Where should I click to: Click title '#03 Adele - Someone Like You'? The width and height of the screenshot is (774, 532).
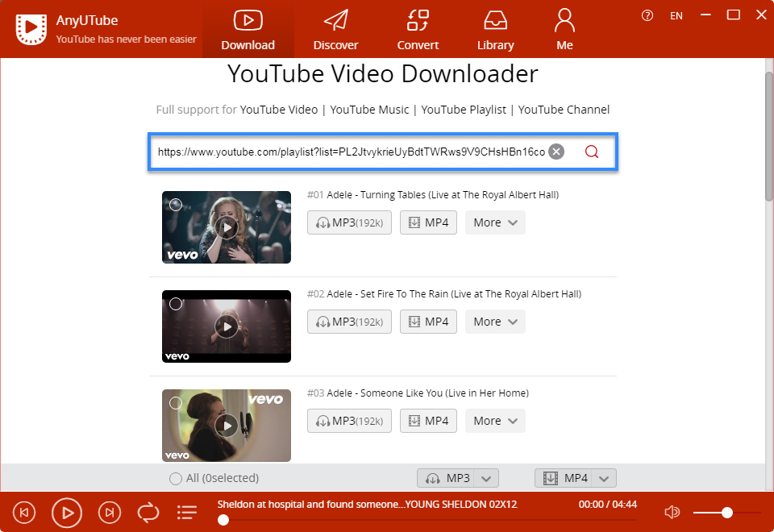[x=418, y=393]
